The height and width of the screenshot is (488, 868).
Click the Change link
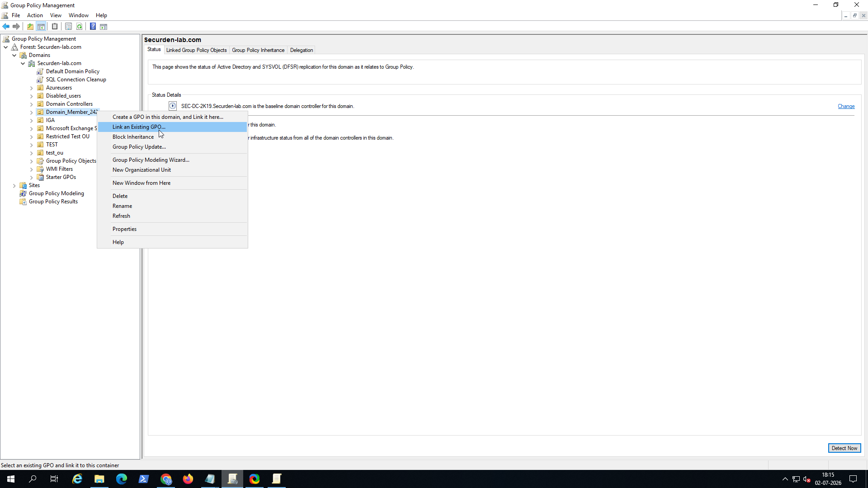pyautogui.click(x=846, y=107)
